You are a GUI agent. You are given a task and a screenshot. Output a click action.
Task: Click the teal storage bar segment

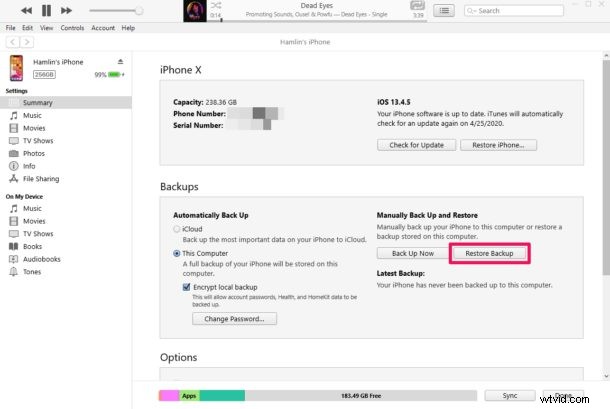(x=222, y=396)
